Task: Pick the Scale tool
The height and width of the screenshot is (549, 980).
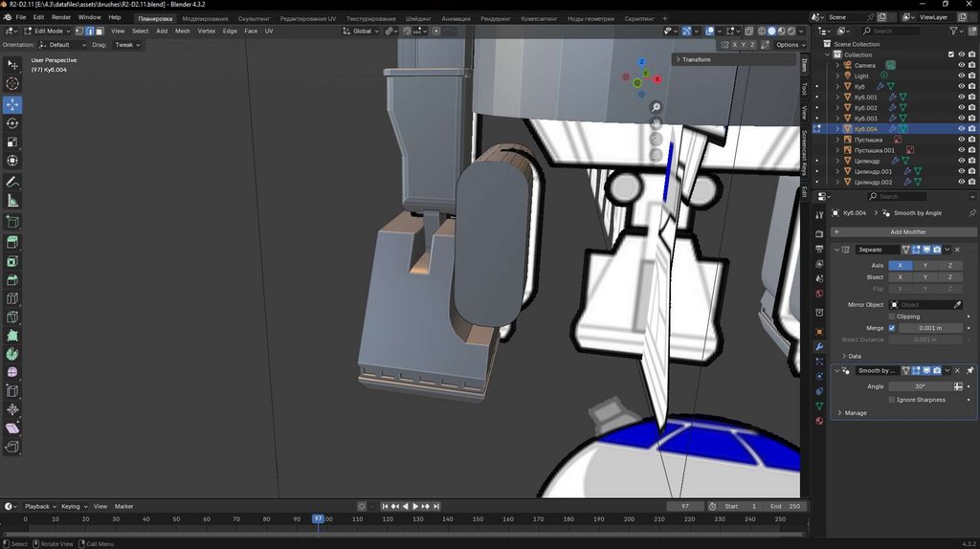Action: tap(12, 142)
